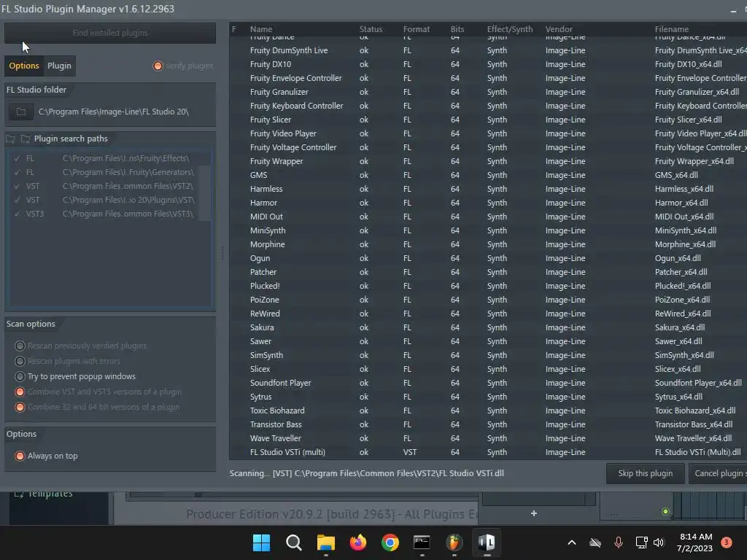Select the Morphine plugin row

[x=488, y=244]
